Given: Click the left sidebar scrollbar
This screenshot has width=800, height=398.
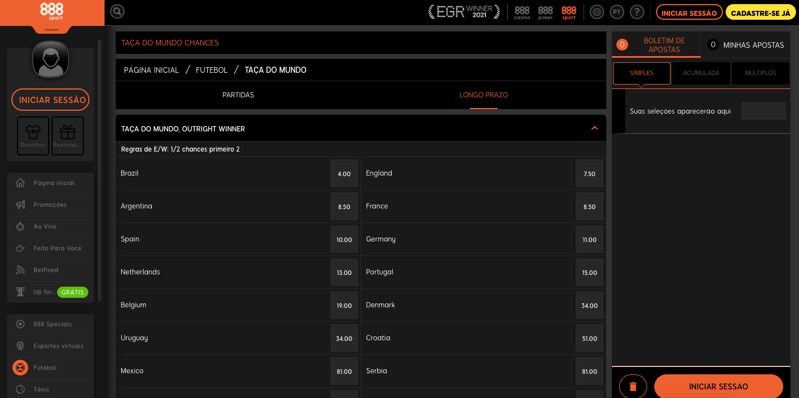Looking at the screenshot, I should click(x=99, y=171).
